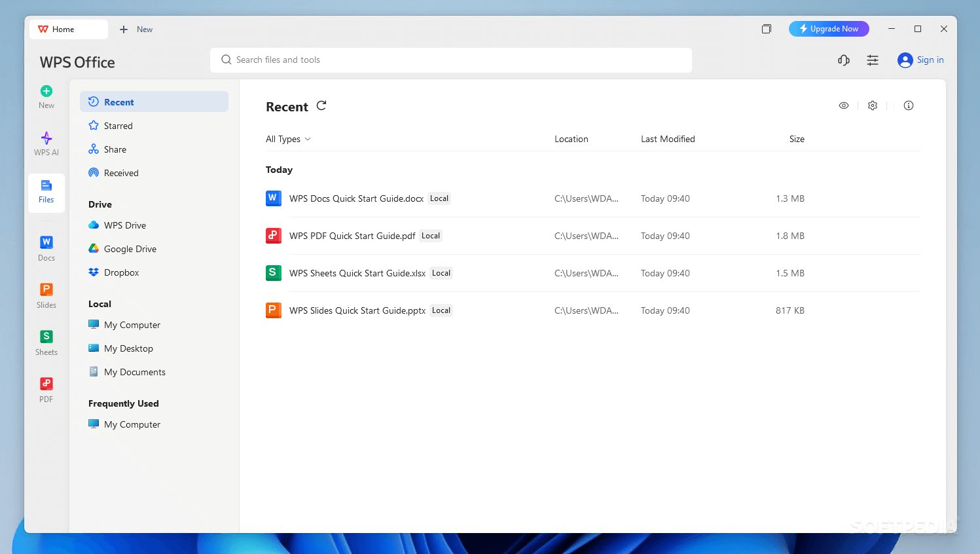This screenshot has width=980, height=554.
Task: Click the xlsx file icon for WPS Sheets Quick Start Guide
Action: pos(273,273)
